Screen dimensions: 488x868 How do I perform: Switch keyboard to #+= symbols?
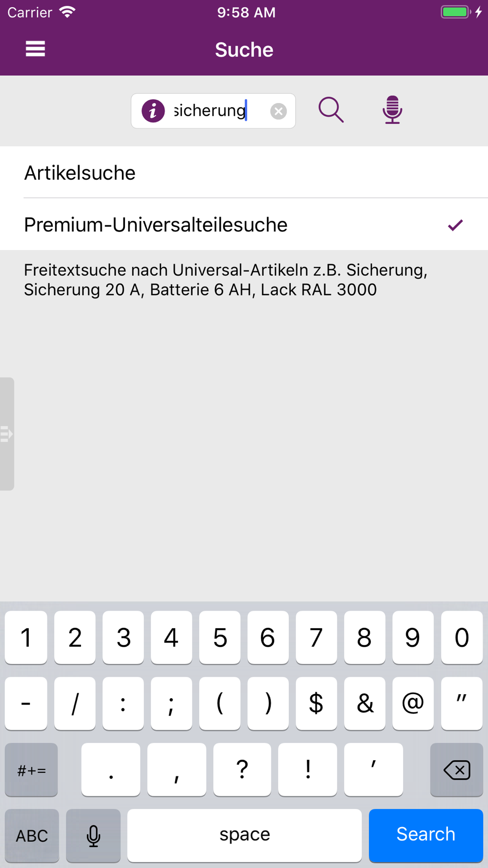click(31, 770)
